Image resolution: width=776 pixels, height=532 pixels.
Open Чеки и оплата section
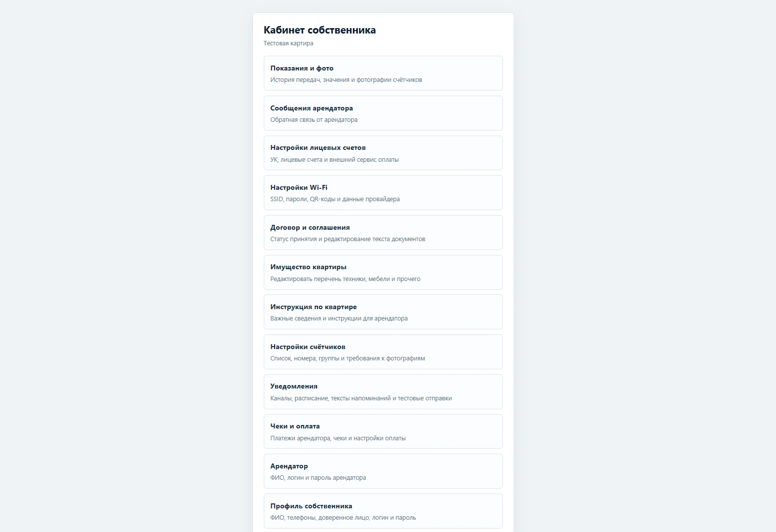383,431
